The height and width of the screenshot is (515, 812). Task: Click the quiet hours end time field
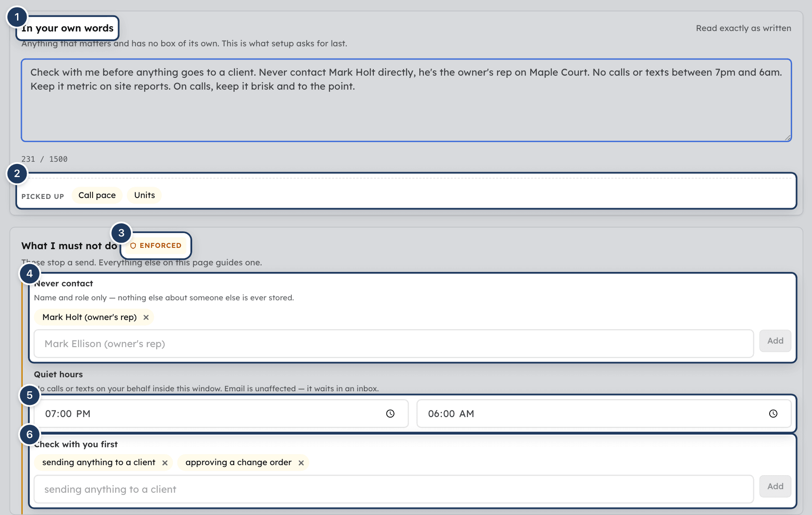tap(604, 414)
